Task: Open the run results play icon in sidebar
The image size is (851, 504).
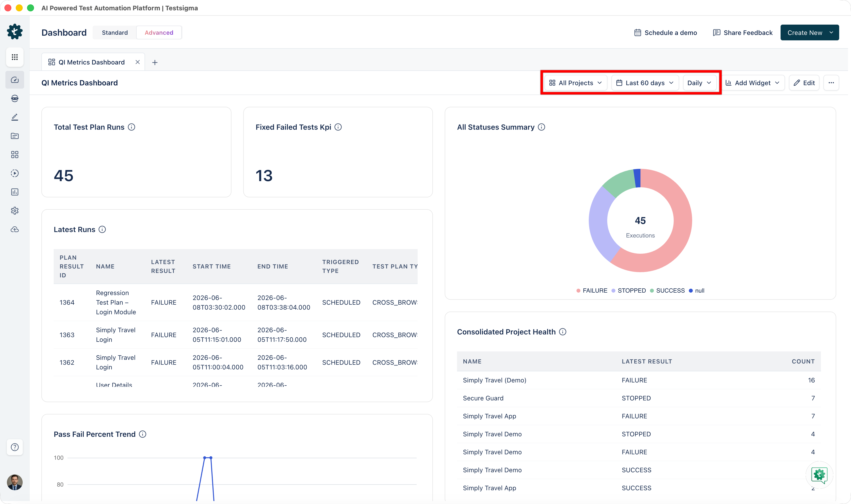Action: [x=15, y=173]
